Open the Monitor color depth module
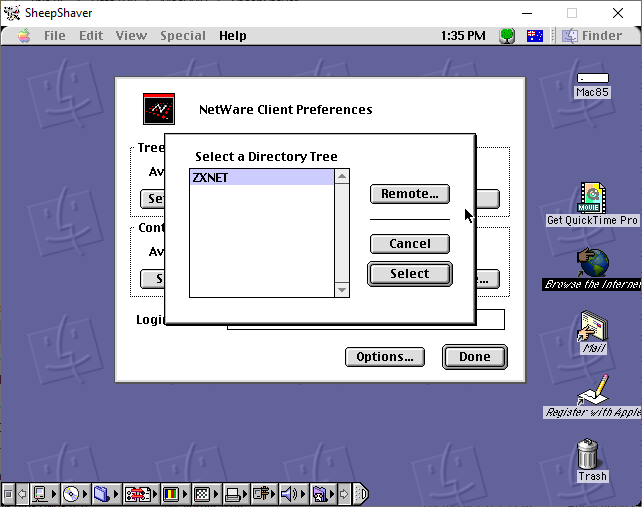Viewport: 642px width, 507px height. coord(175,494)
